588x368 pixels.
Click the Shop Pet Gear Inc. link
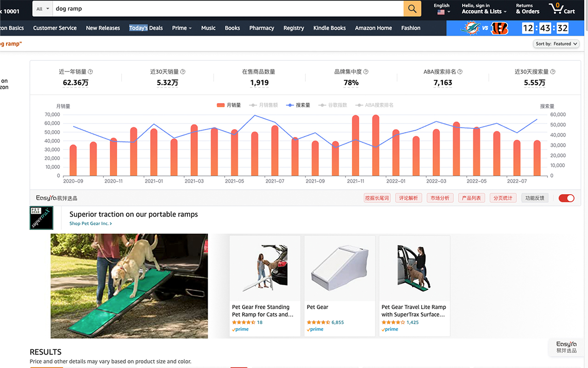[90, 223]
